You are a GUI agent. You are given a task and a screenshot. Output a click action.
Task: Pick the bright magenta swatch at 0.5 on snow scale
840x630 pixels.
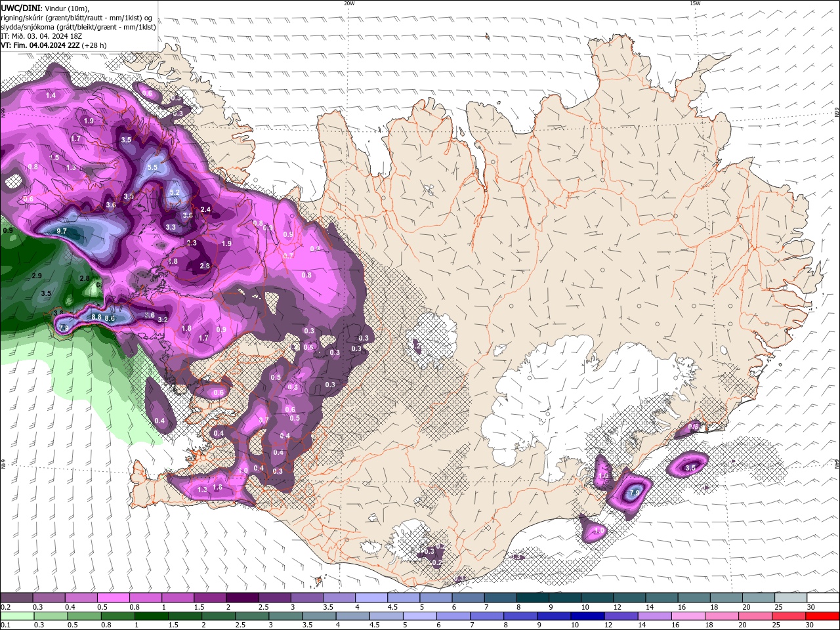click(113, 598)
